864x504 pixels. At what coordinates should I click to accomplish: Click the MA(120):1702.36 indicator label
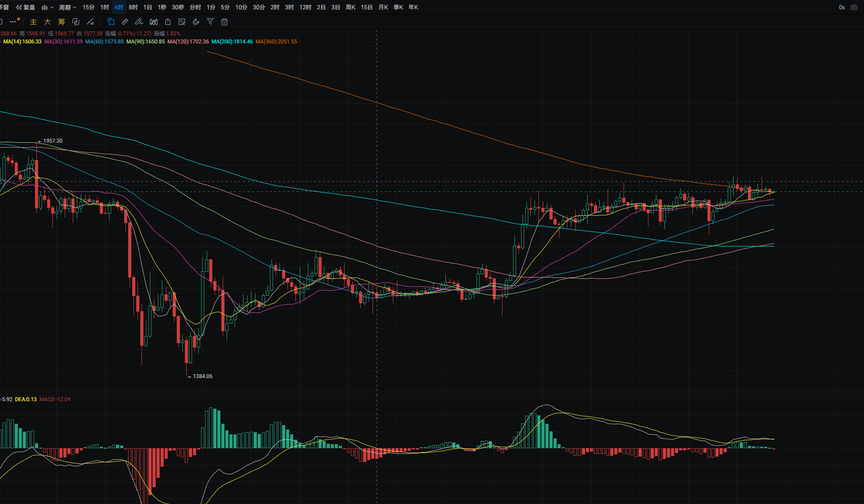(x=188, y=42)
